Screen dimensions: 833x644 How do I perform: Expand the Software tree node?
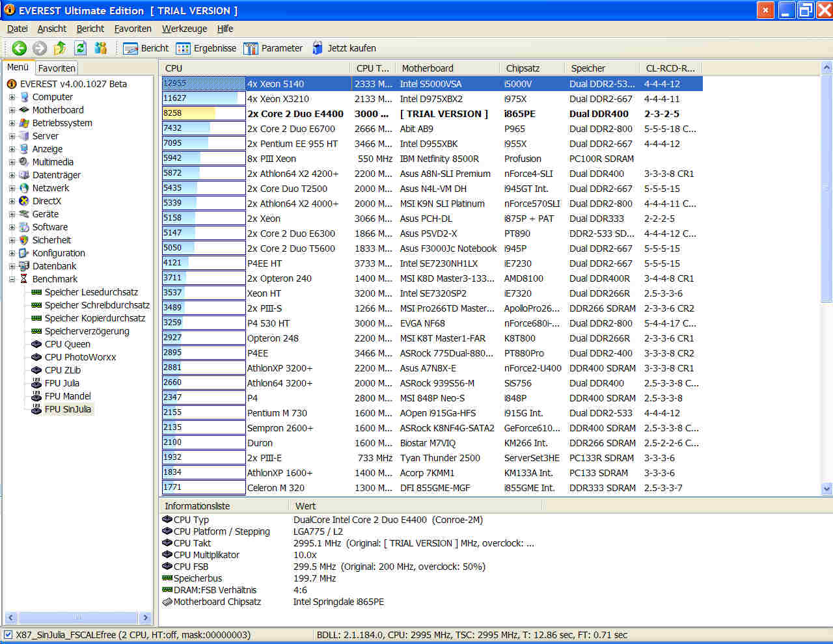[x=12, y=227]
